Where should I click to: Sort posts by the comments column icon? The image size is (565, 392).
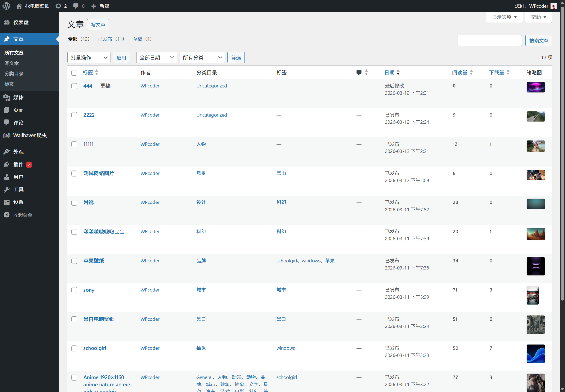point(359,73)
